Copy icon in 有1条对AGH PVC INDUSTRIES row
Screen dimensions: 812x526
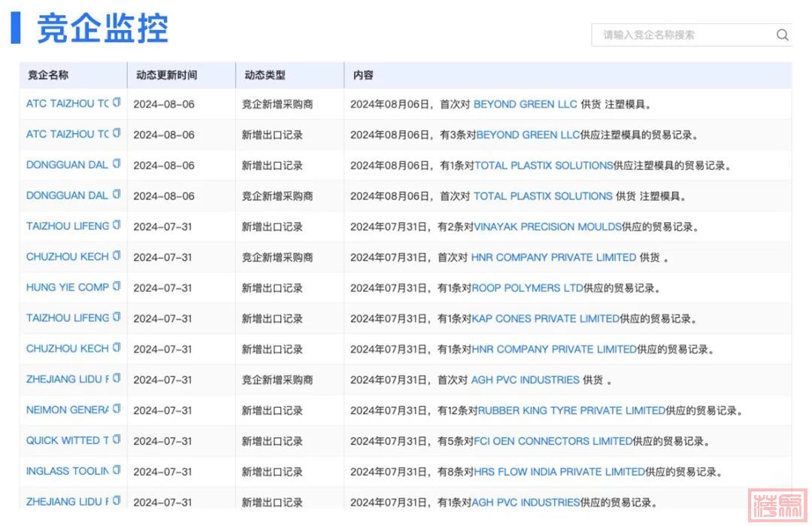[x=117, y=500]
